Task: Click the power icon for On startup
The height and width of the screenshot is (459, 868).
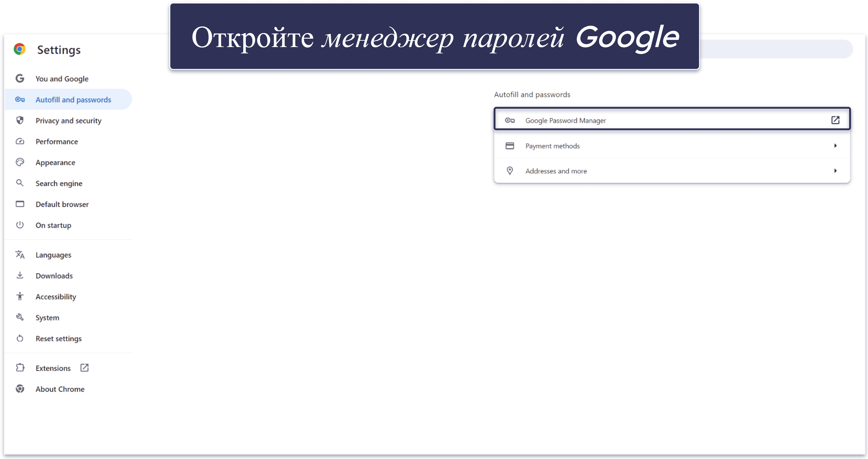Action: (x=20, y=225)
